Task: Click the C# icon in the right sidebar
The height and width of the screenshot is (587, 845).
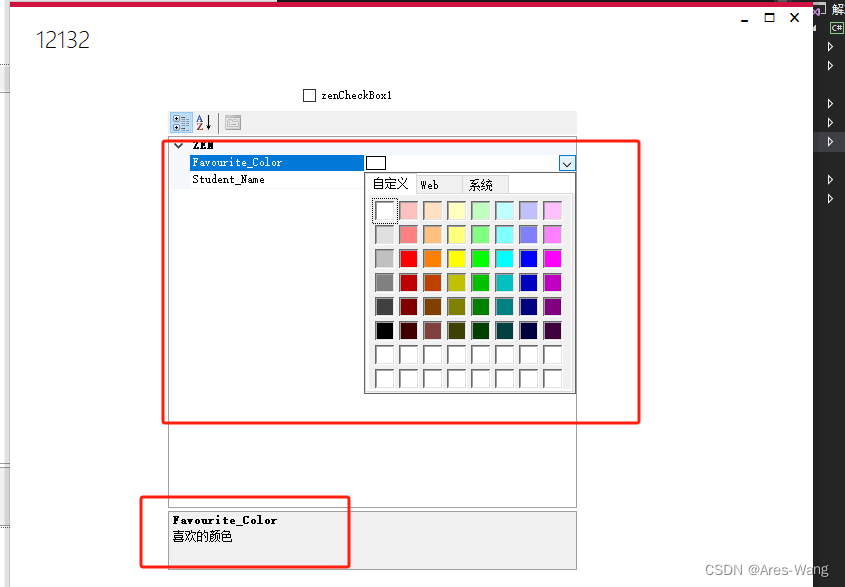Action: tap(836, 27)
